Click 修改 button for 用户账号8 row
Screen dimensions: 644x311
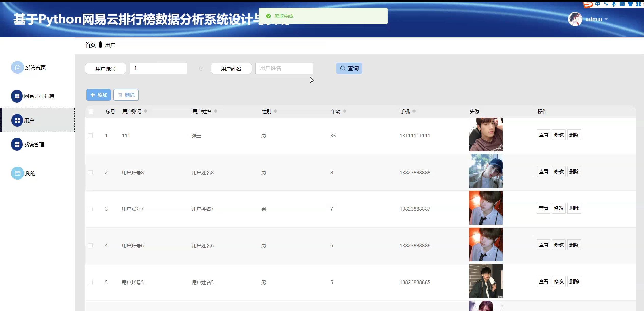[x=558, y=172]
